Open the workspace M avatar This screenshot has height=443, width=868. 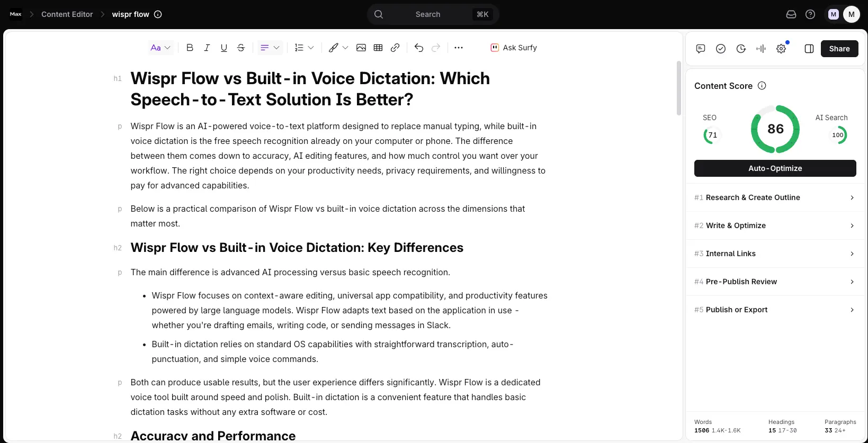pyautogui.click(x=834, y=14)
